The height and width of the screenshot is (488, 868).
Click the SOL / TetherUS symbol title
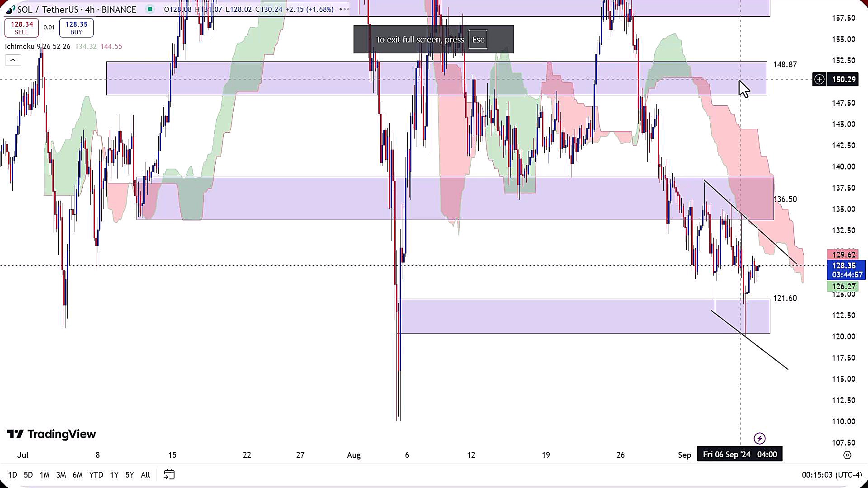pyautogui.click(x=47, y=9)
